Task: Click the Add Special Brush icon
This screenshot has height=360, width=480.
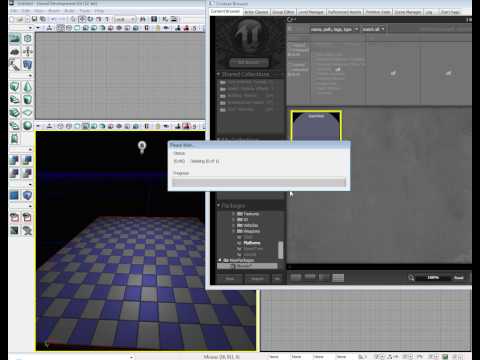Action: point(15,196)
